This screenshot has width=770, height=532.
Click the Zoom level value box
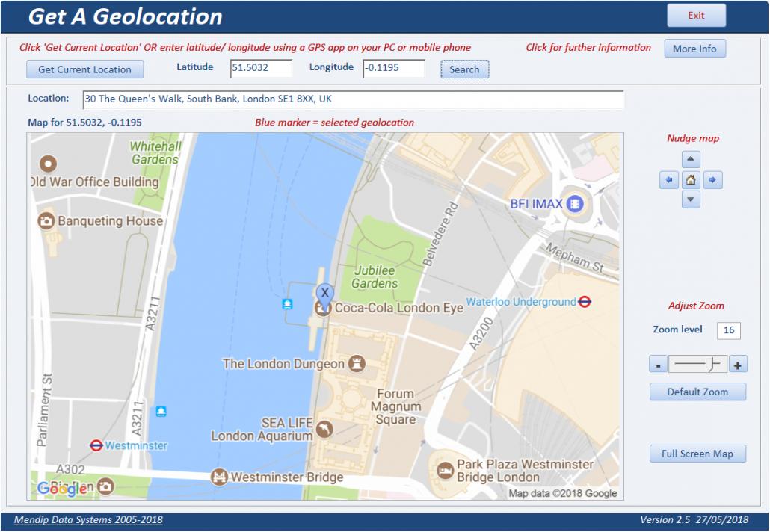[x=729, y=330]
